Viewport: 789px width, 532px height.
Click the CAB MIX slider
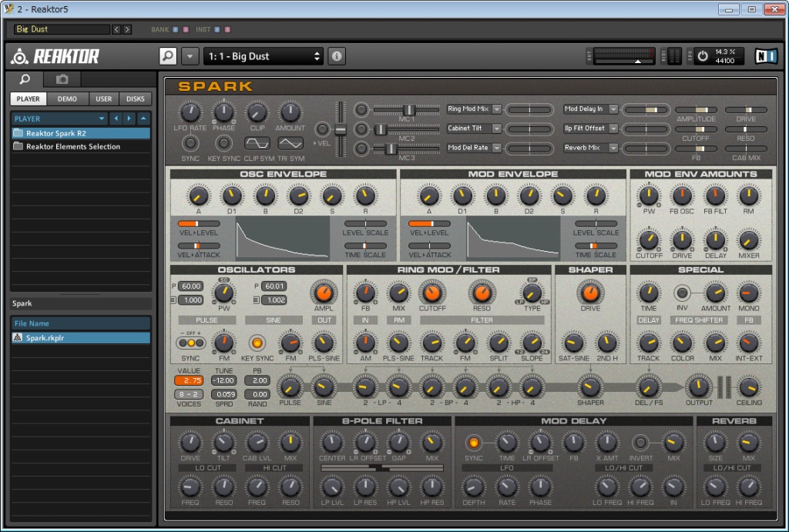[746, 149]
